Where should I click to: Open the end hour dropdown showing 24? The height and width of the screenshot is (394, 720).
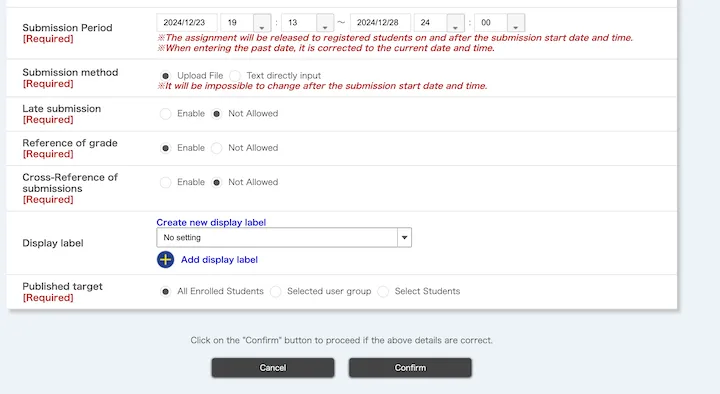(x=439, y=23)
